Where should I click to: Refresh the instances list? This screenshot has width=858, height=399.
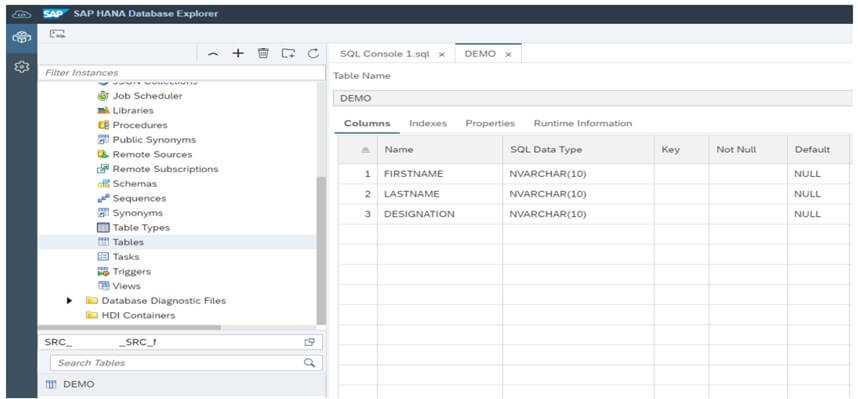[x=313, y=53]
